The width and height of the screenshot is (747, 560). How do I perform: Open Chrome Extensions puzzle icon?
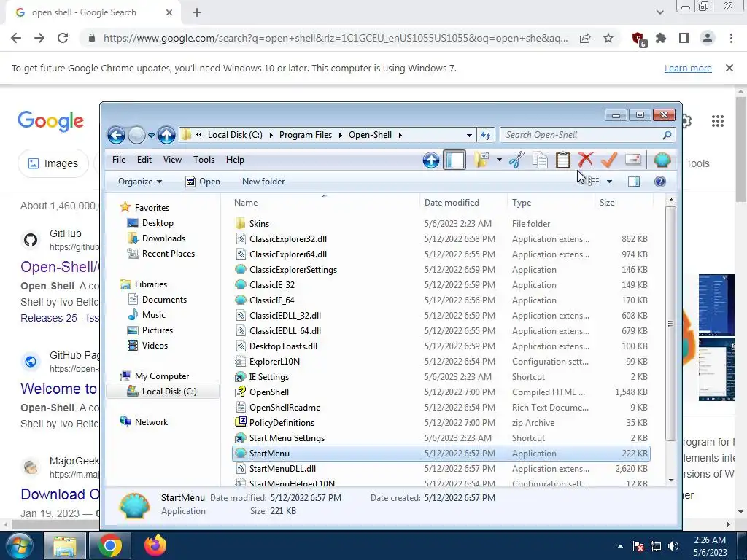(661, 38)
